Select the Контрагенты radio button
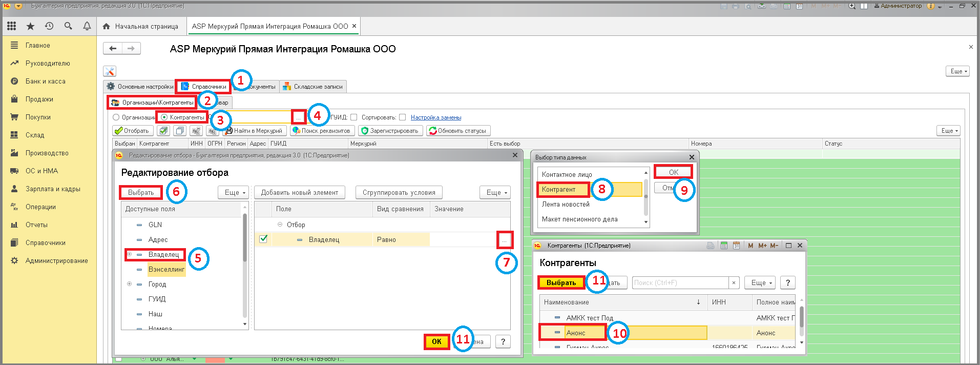Viewport: 980px width, 365px height. pos(164,117)
